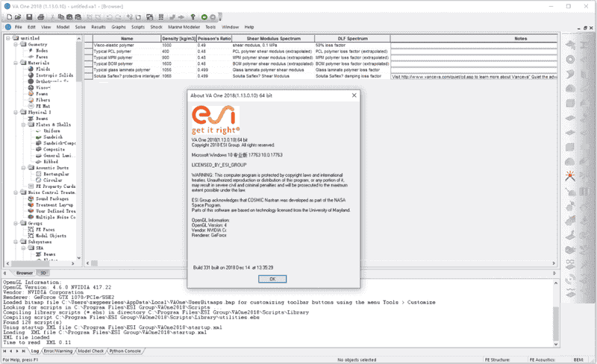This screenshot has height=364, width=597.
Task: Click the Print toolbar icon
Action: pyautogui.click(x=41, y=17)
